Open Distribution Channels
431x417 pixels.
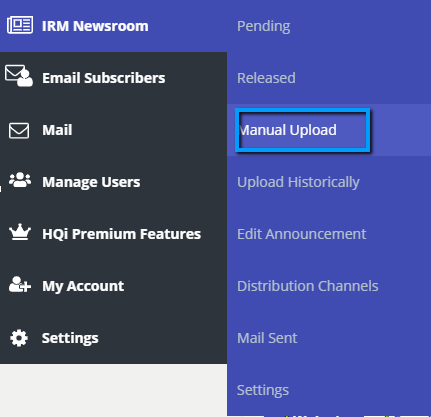point(308,286)
